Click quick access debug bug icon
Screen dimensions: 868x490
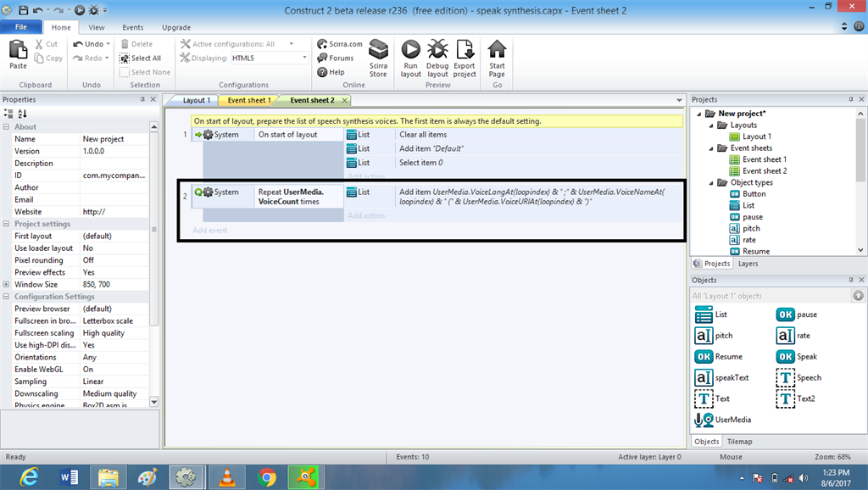[x=94, y=10]
